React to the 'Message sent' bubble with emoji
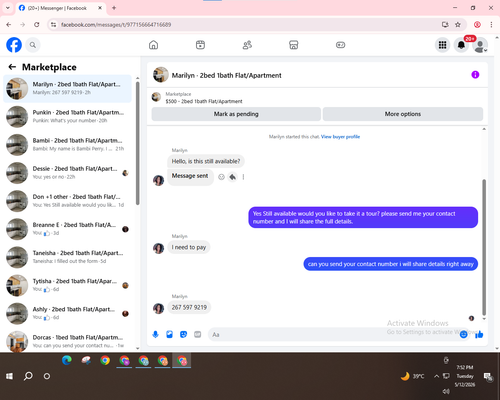 221,177
